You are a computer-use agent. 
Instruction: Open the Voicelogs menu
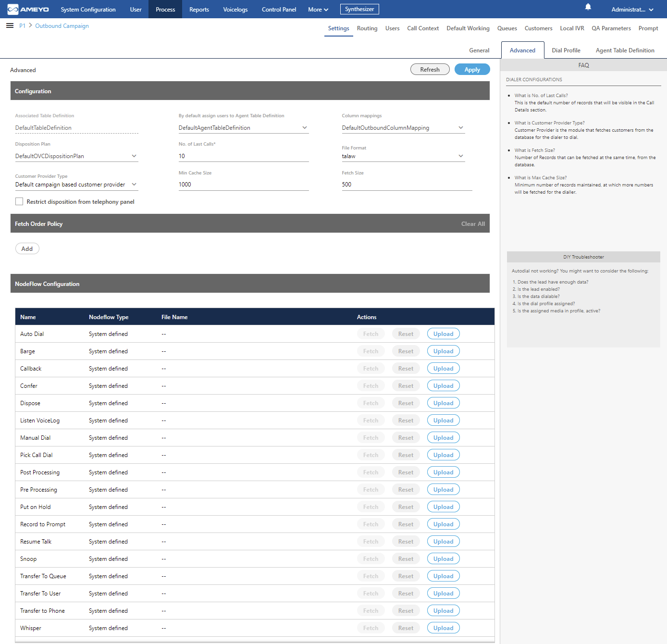point(235,10)
